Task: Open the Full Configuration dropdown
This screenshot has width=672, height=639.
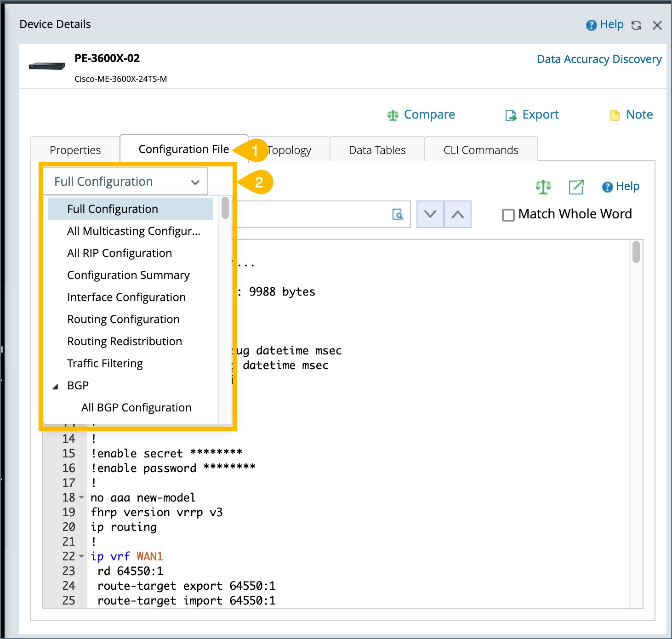Action: click(125, 182)
